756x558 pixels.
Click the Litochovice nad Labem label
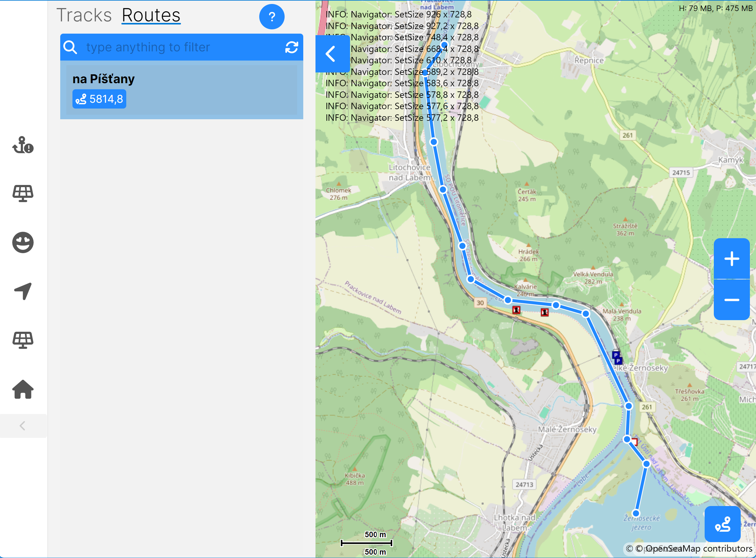tap(410, 172)
